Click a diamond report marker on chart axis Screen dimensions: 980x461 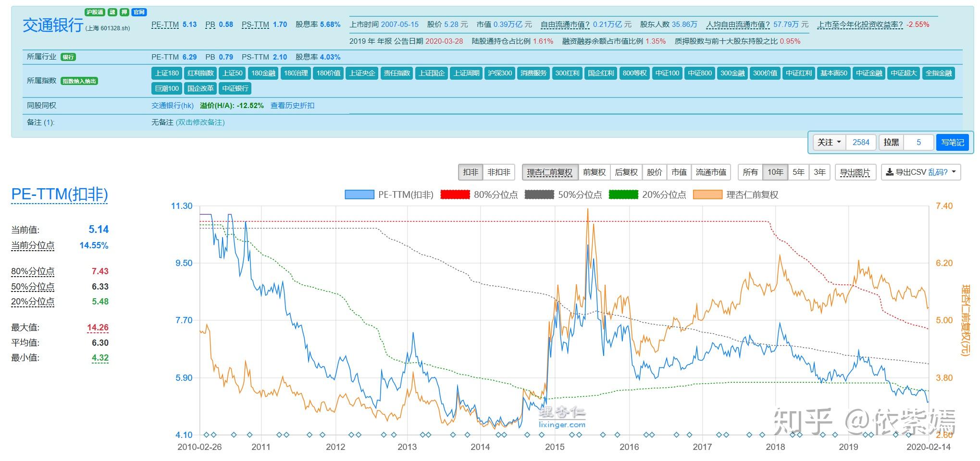pyautogui.click(x=207, y=435)
